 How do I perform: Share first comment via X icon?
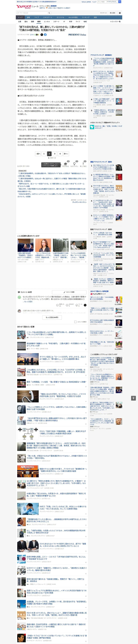[x=85, y=305]
